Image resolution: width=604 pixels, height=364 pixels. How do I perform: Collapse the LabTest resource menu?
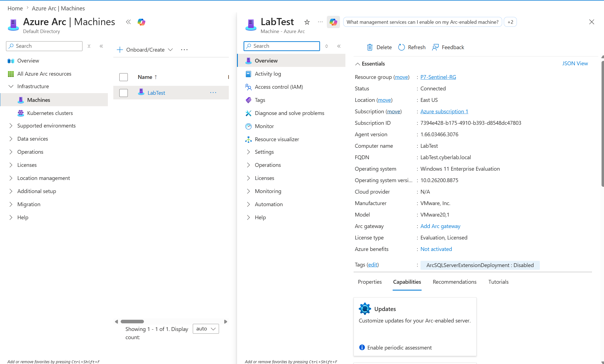[339, 46]
